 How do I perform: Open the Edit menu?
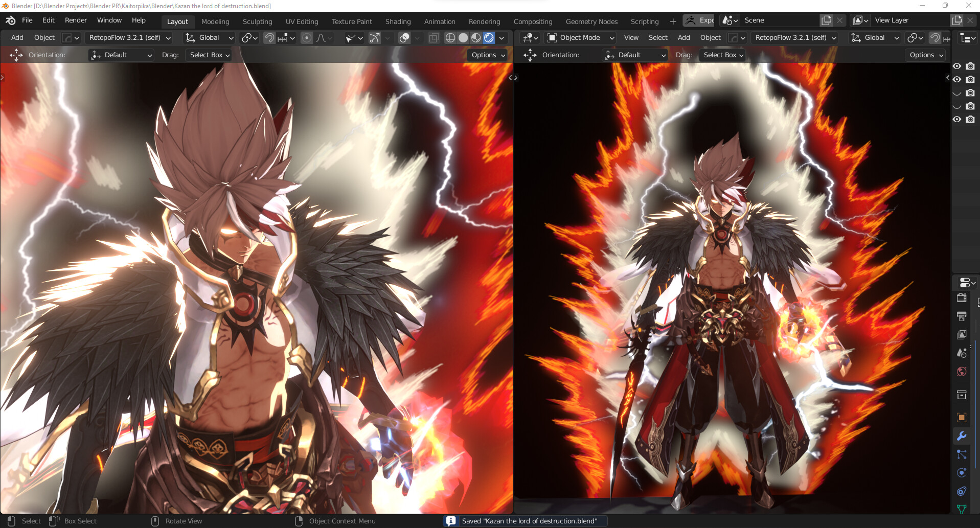pos(49,20)
